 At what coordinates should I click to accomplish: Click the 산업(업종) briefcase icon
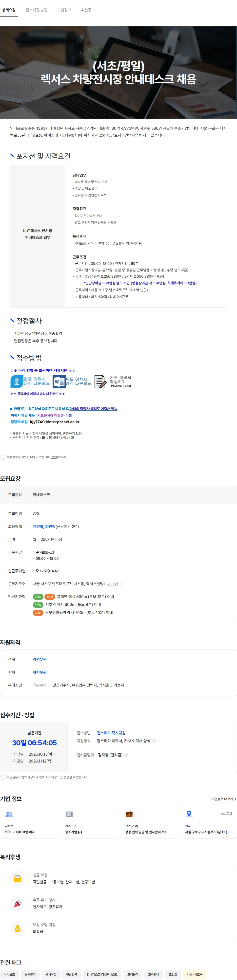click(x=129, y=814)
